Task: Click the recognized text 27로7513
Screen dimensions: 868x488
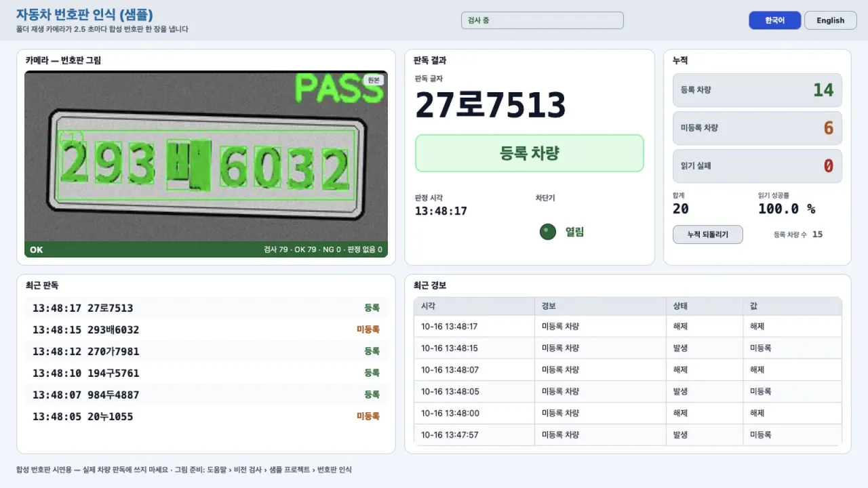Action: tap(490, 105)
